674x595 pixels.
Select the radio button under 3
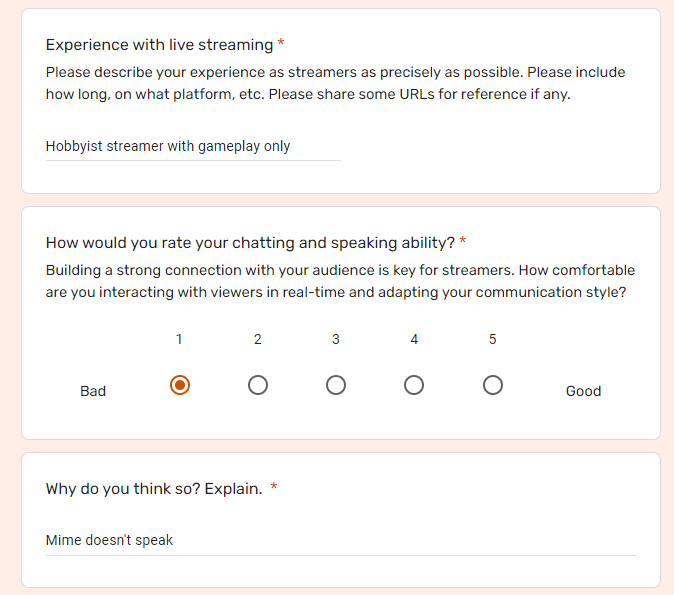pos(336,385)
